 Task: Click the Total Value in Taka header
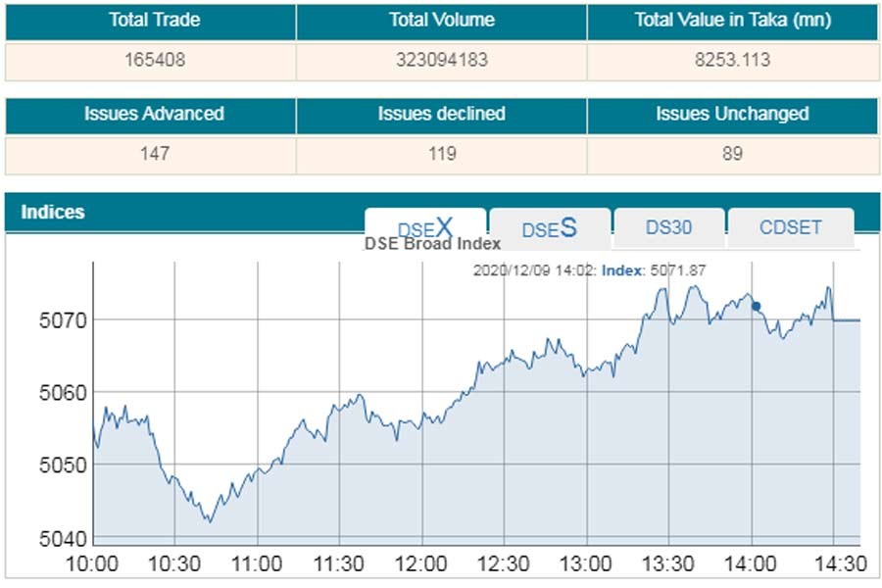[733, 21]
